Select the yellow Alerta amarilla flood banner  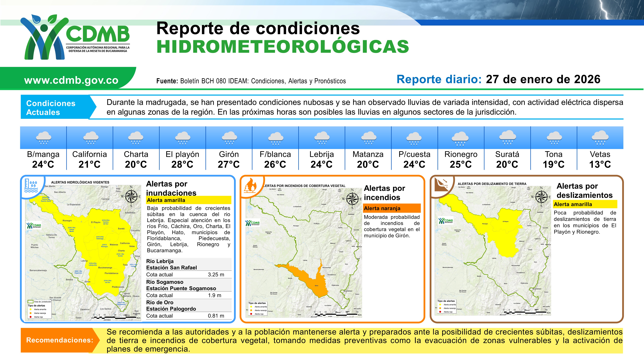(x=189, y=200)
